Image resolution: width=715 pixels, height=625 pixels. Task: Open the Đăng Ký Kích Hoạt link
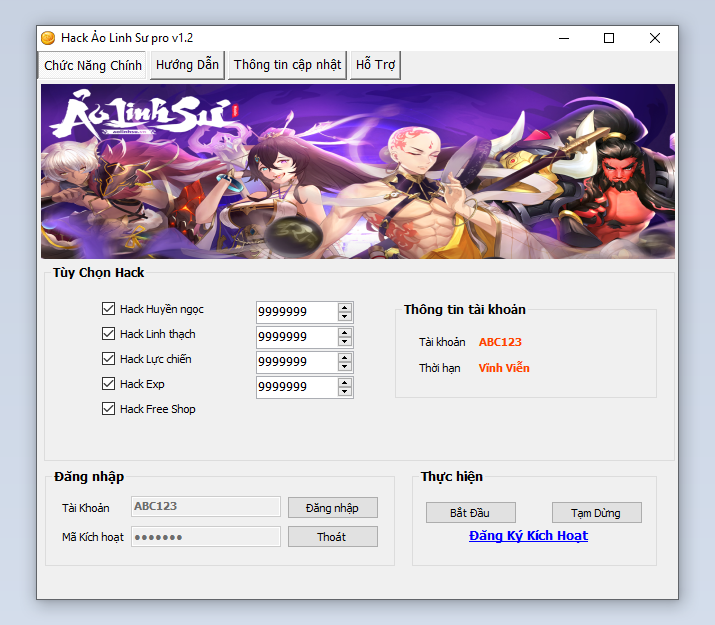(x=528, y=536)
